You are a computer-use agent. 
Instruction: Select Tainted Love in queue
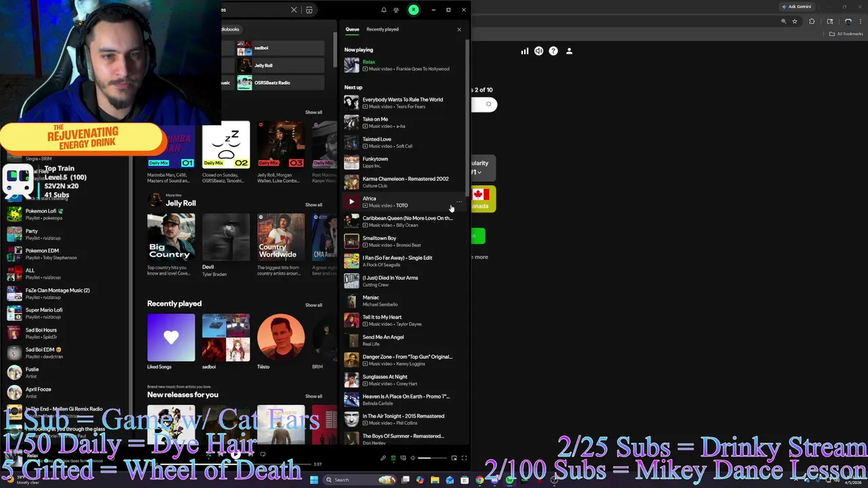404,142
